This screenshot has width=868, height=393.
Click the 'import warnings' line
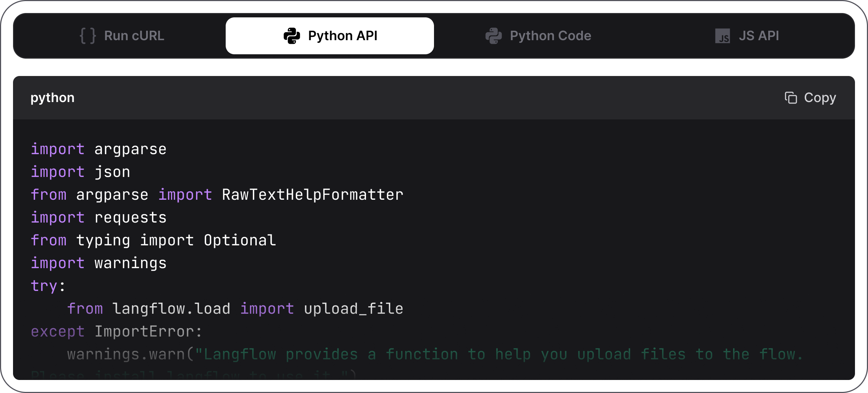coord(99,263)
